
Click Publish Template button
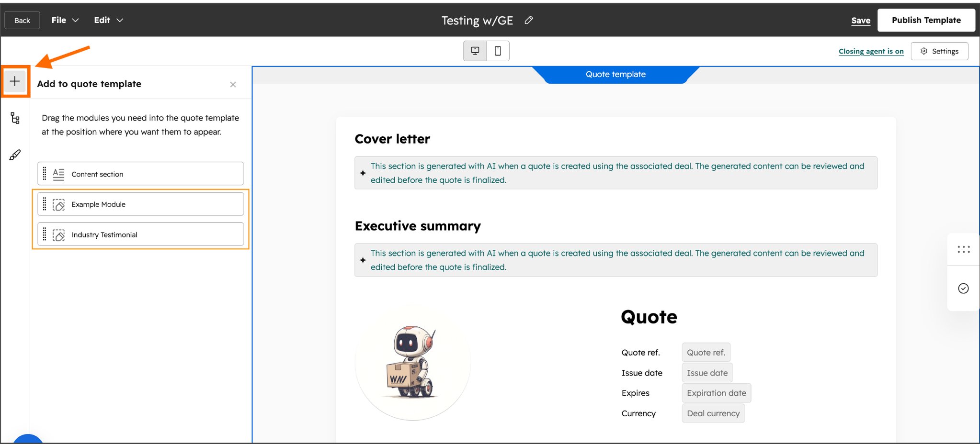926,20
